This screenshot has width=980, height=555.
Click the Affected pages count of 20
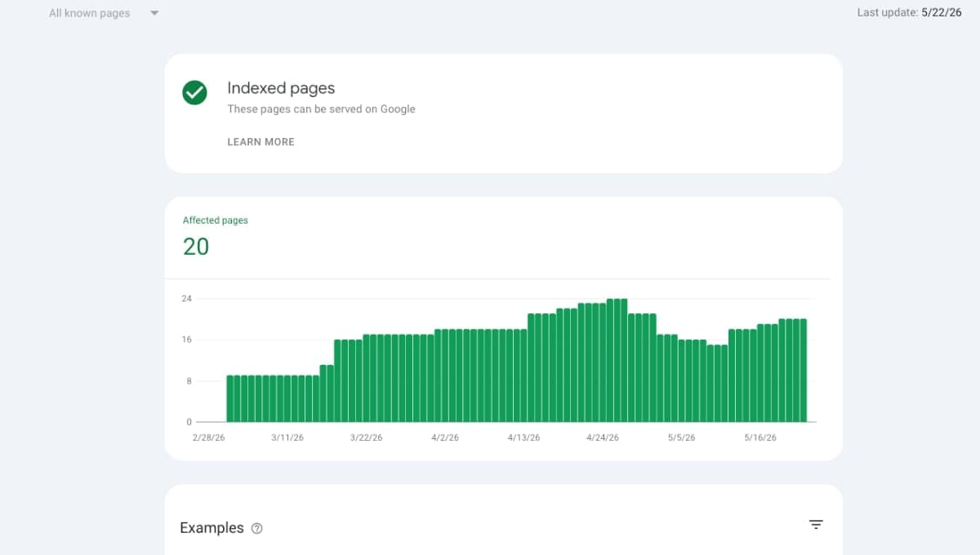[196, 246]
